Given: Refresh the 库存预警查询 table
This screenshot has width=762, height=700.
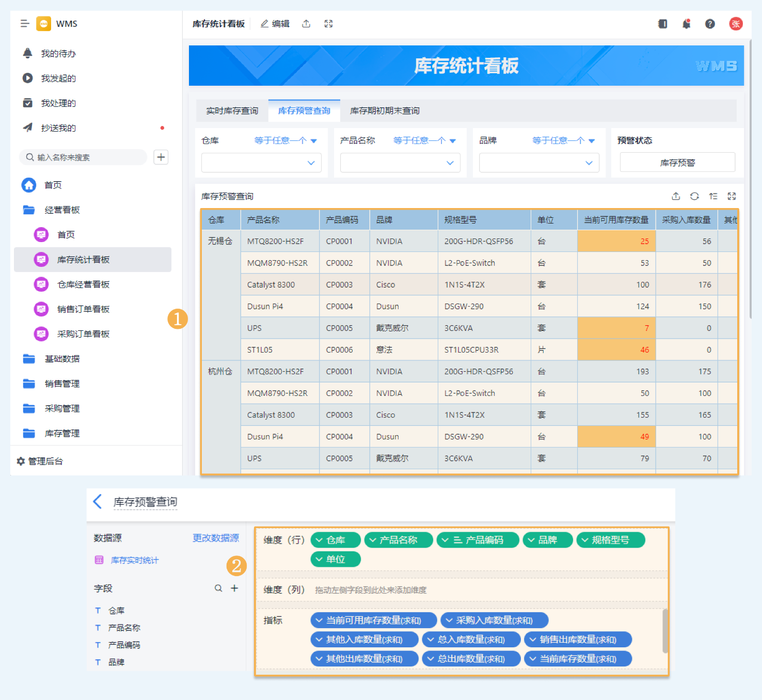Looking at the screenshot, I should pos(694,196).
